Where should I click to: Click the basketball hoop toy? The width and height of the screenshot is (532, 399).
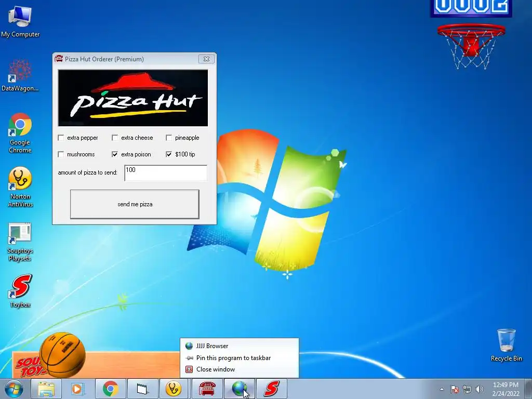point(471,46)
